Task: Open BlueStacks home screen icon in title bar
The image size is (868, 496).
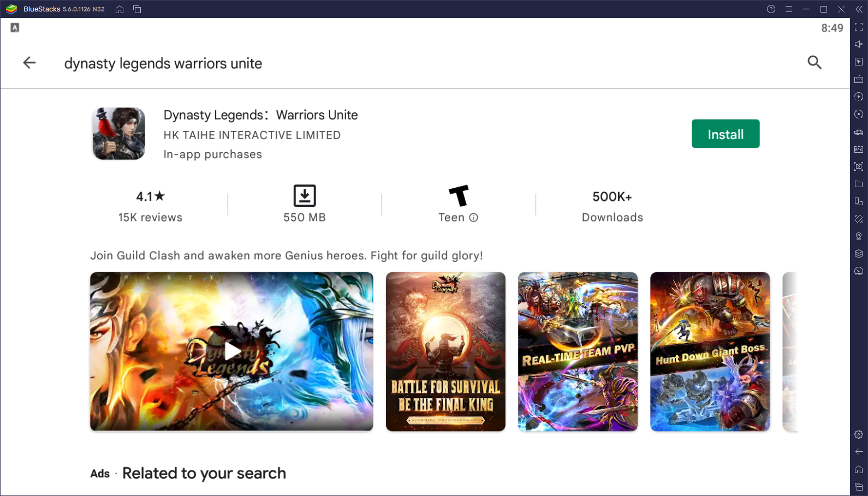Action: coord(120,9)
